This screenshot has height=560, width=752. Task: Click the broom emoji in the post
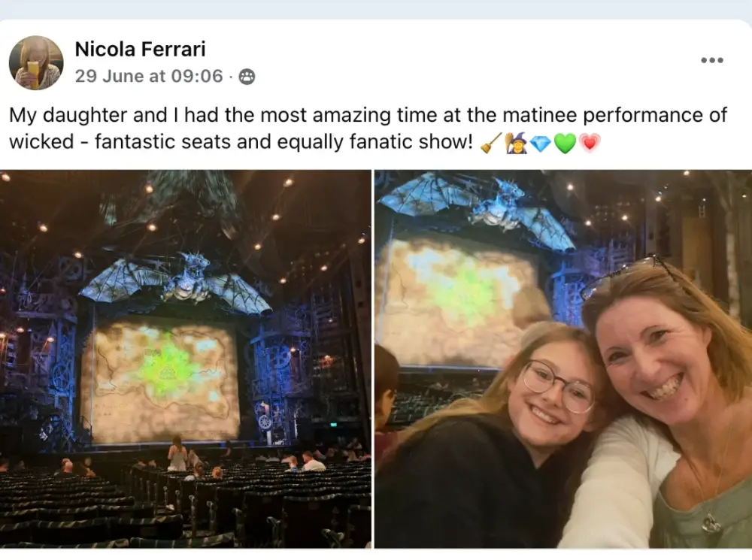tap(491, 143)
